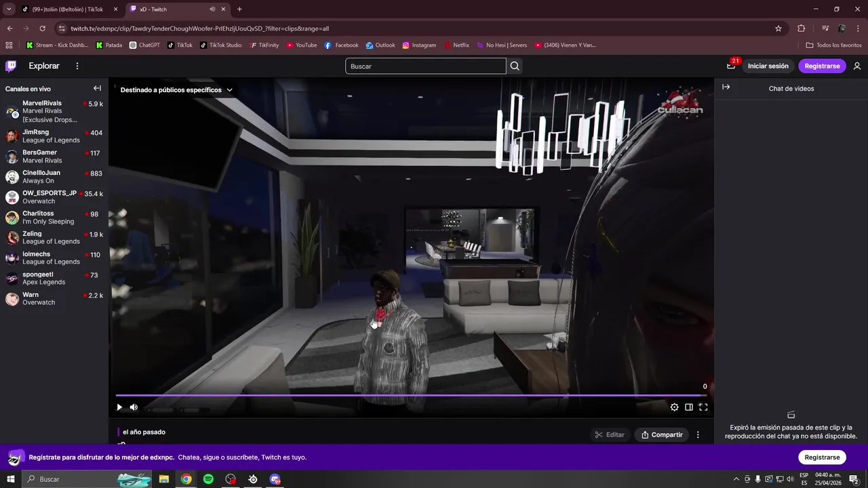
Task: Collapse the Canales en vivo sidebar
Action: coord(97,88)
